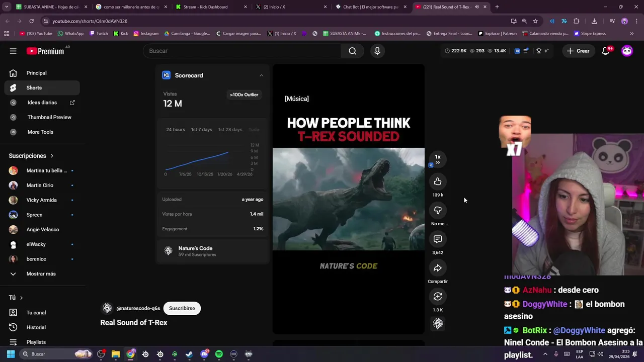The height and width of the screenshot is (362, 644).
Task: Open Spotify from the taskbar
Action: (x=219, y=354)
